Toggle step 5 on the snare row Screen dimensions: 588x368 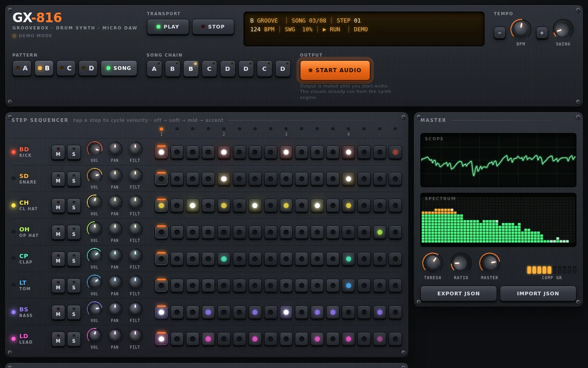tap(224, 179)
